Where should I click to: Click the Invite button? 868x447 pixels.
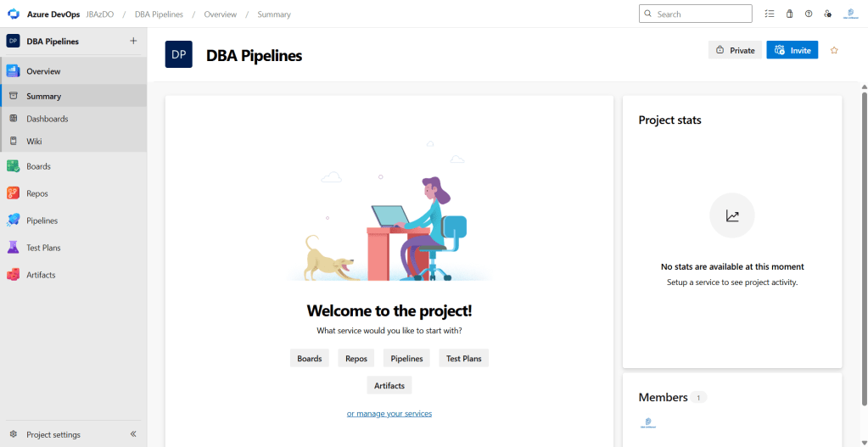792,50
